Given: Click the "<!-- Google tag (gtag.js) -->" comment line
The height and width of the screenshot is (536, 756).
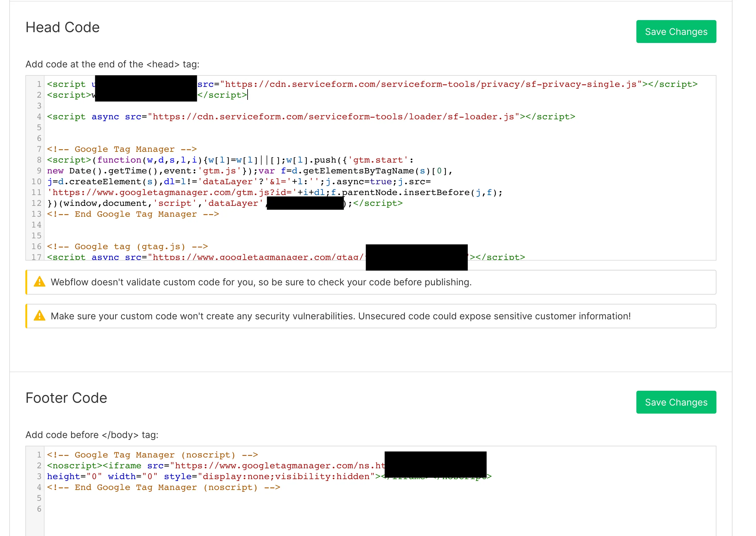Looking at the screenshot, I should click(x=127, y=247).
